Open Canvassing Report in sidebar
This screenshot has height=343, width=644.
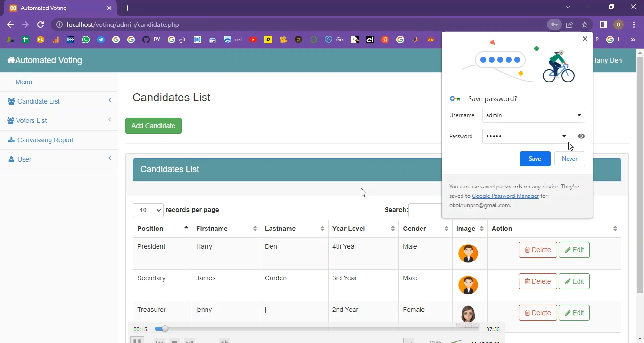(x=45, y=140)
